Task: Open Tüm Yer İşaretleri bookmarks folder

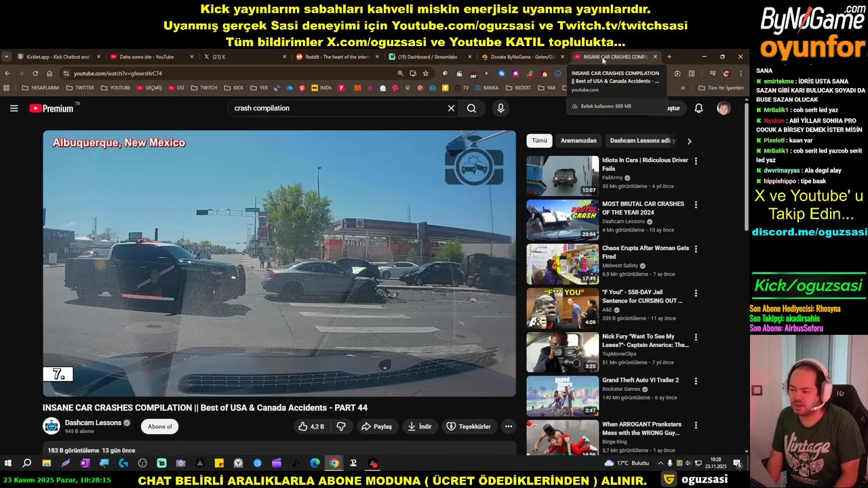Action: [x=721, y=87]
